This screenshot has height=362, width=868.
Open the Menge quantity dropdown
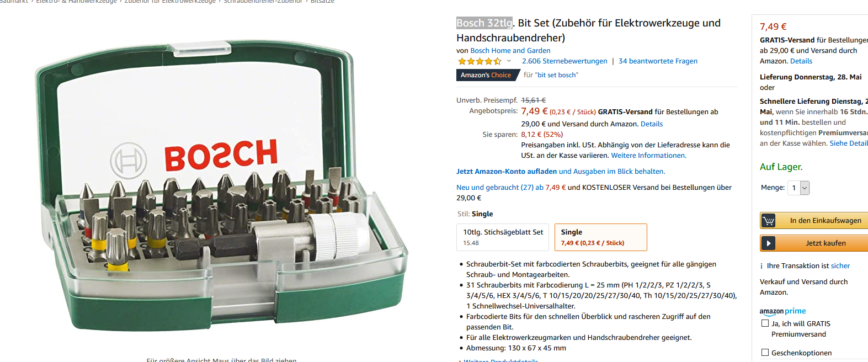(x=798, y=188)
